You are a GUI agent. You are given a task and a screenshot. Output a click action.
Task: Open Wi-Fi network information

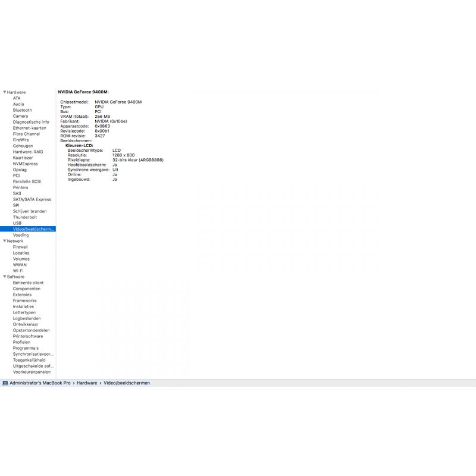[18, 271]
